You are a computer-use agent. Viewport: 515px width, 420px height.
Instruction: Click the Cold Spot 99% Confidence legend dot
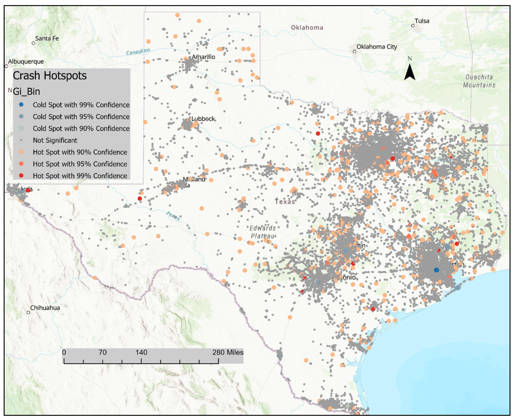click(21, 105)
